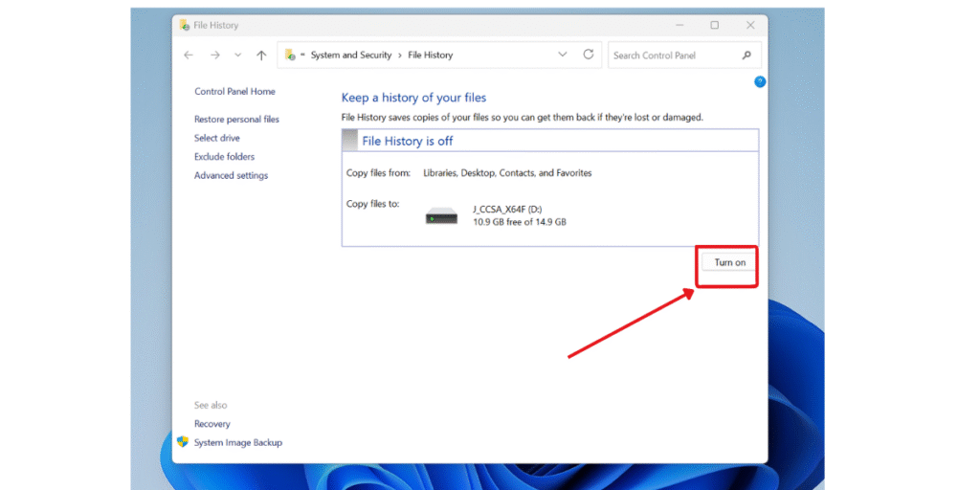Viewport: 980px width, 490px height.
Task: Open System Image Backup
Action: tap(238, 442)
